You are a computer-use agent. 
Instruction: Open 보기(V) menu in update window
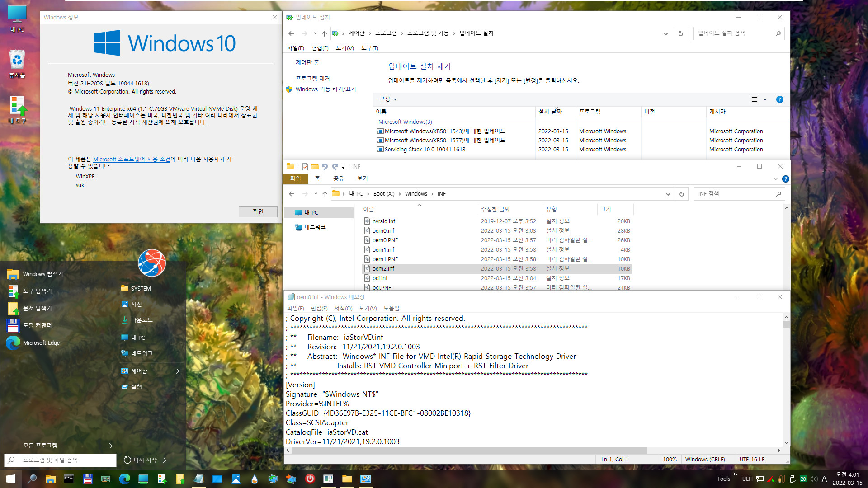(x=344, y=48)
